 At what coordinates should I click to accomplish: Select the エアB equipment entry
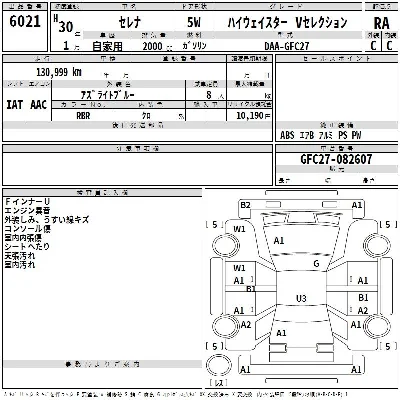click(306, 135)
